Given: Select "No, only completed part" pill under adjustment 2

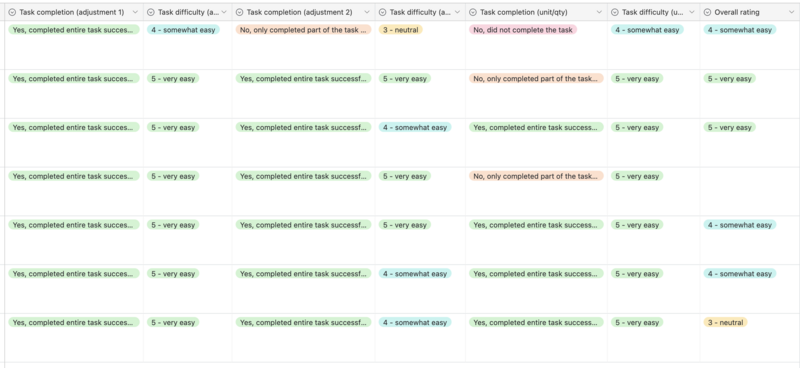Looking at the screenshot, I should (x=304, y=30).
